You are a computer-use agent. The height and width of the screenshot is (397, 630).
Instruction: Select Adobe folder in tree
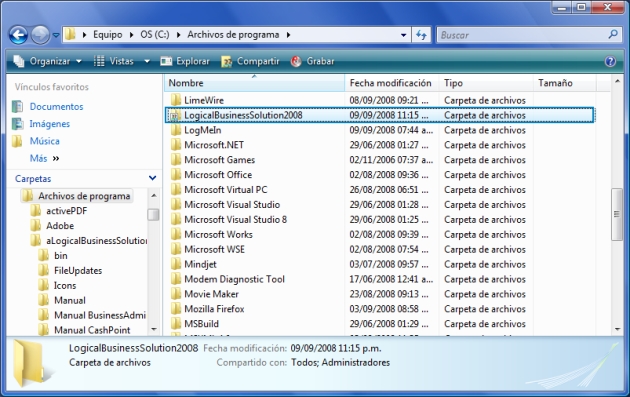tap(60, 226)
